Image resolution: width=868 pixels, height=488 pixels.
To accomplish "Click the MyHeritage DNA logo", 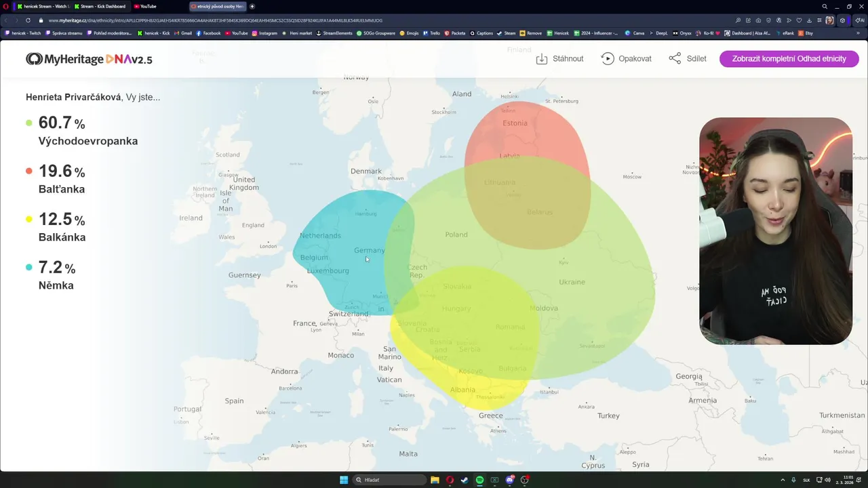I will [89, 59].
